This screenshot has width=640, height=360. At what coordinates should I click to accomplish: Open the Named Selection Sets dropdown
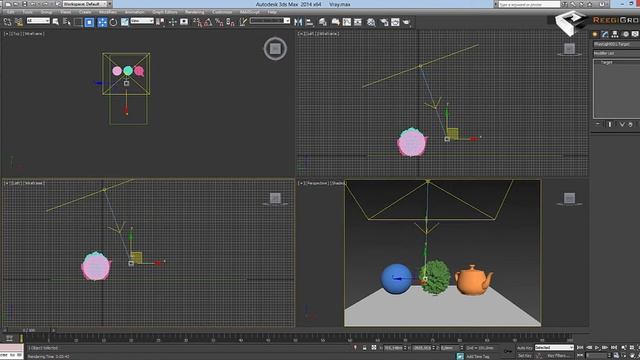tap(270, 20)
